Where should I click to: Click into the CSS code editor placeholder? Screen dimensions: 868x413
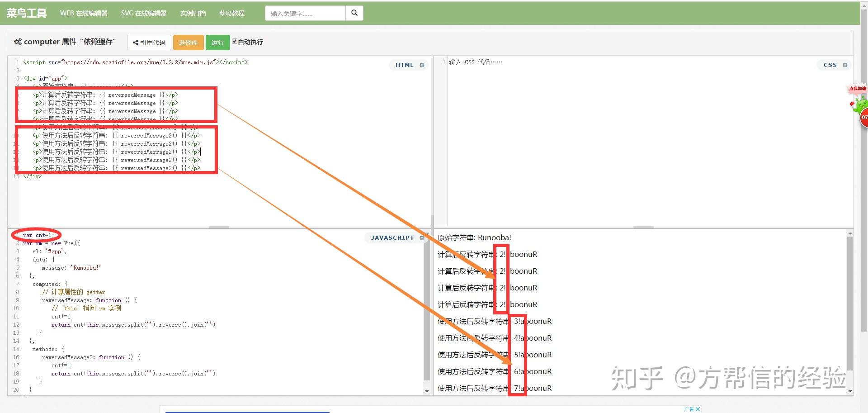pos(475,62)
